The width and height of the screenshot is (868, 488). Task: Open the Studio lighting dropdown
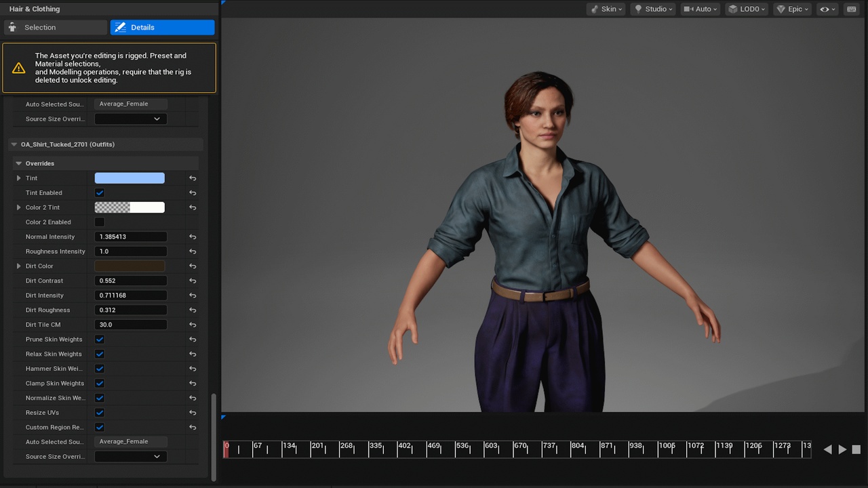(654, 9)
